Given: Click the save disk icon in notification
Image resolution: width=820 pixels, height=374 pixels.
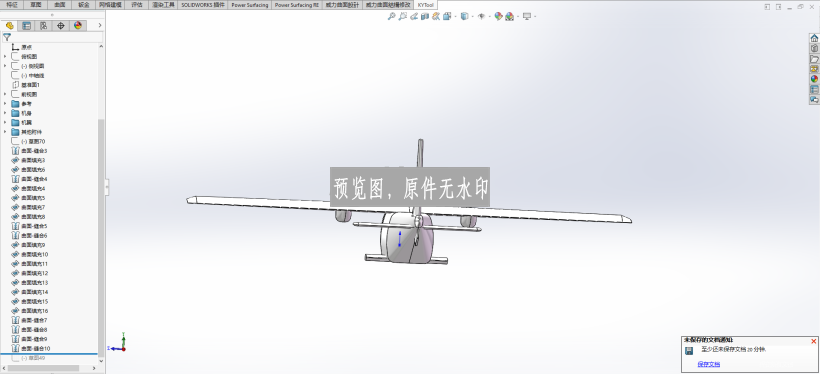Looking at the screenshot, I should tap(689, 351).
